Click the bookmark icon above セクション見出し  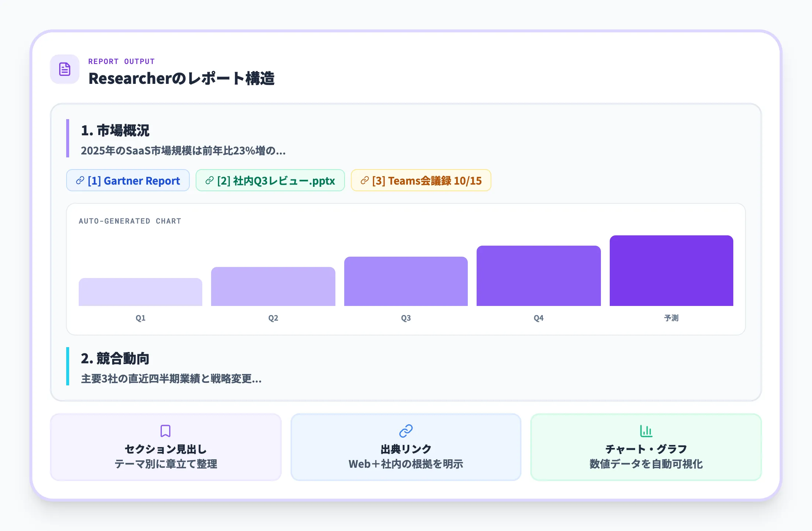[x=165, y=431]
